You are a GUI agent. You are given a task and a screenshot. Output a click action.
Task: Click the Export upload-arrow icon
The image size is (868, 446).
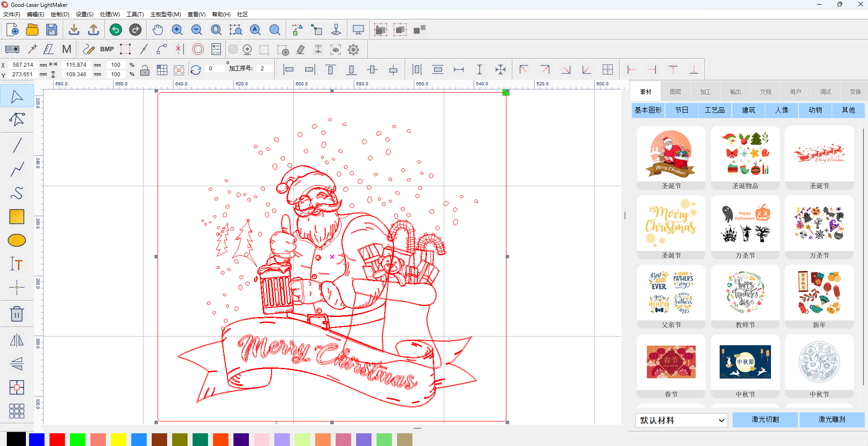[x=94, y=30]
